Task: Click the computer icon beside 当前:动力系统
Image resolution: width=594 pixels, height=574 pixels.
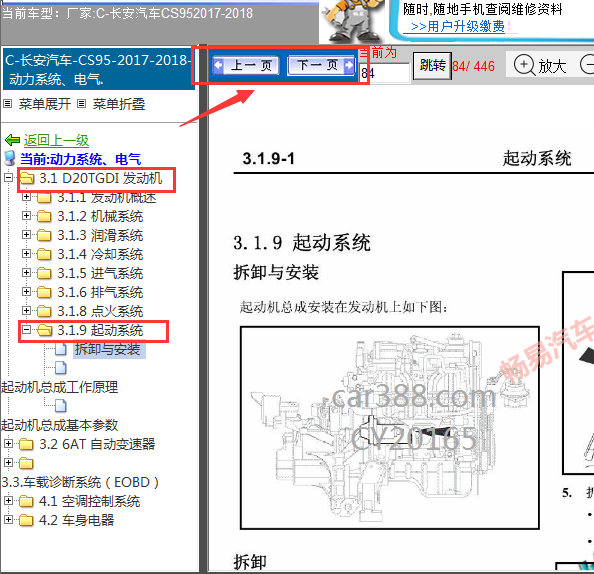Action: tap(10, 159)
